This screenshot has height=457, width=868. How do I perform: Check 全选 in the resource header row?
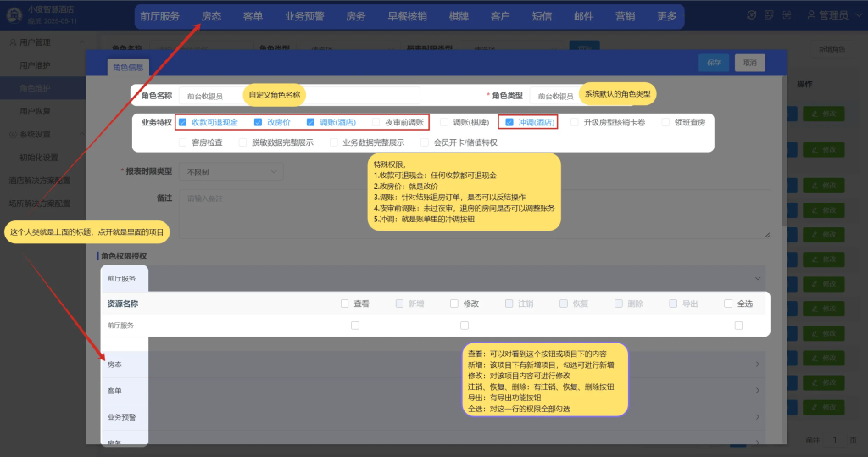coord(728,304)
